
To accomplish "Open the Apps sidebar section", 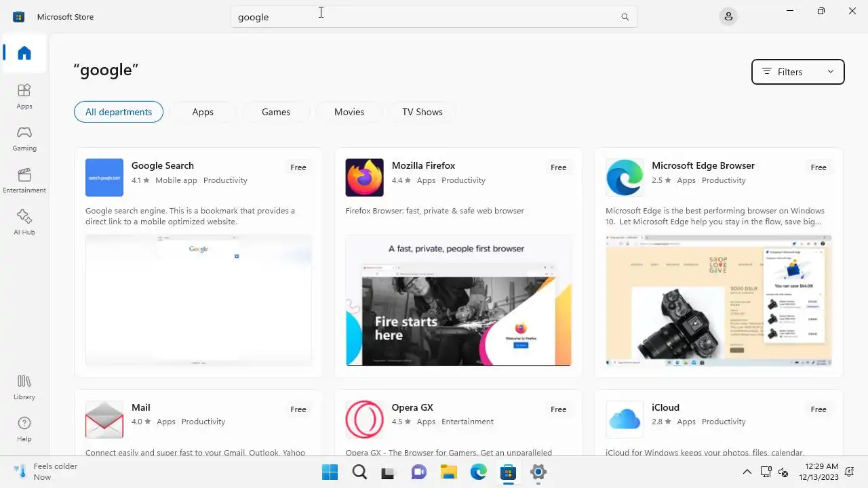I will pos(24,96).
